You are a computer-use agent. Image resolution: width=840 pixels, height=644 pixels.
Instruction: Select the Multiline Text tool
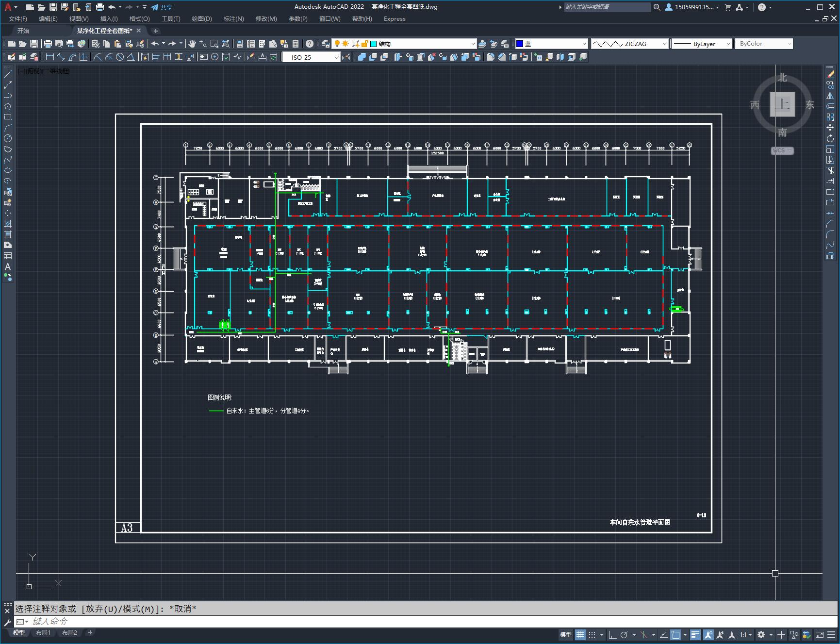pyautogui.click(x=8, y=266)
